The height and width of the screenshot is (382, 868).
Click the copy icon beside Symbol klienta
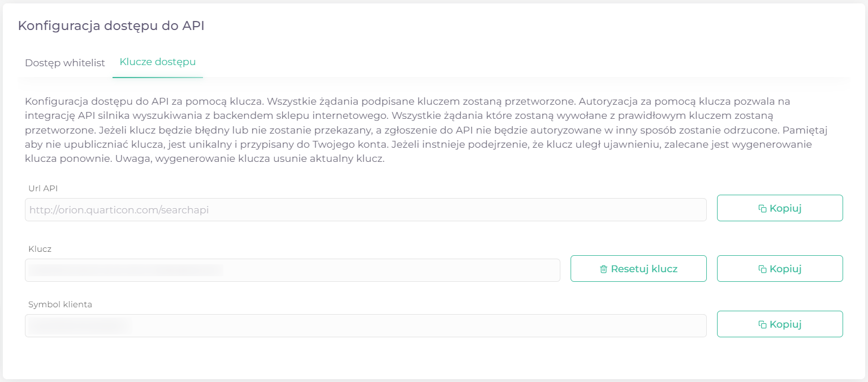point(762,324)
